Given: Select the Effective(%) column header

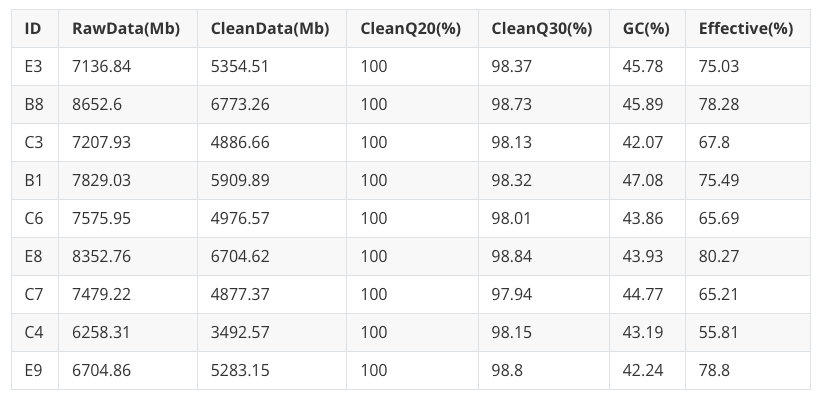Looking at the screenshot, I should pyautogui.click(x=746, y=28).
